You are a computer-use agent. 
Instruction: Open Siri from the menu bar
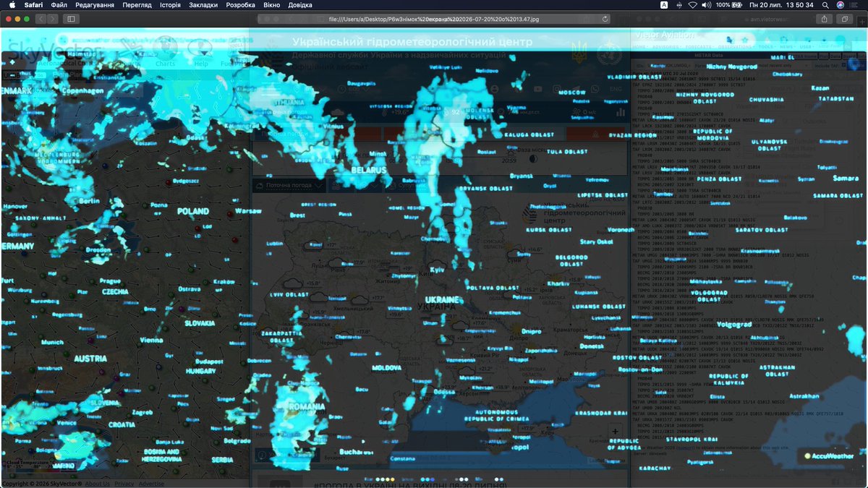(841, 5)
